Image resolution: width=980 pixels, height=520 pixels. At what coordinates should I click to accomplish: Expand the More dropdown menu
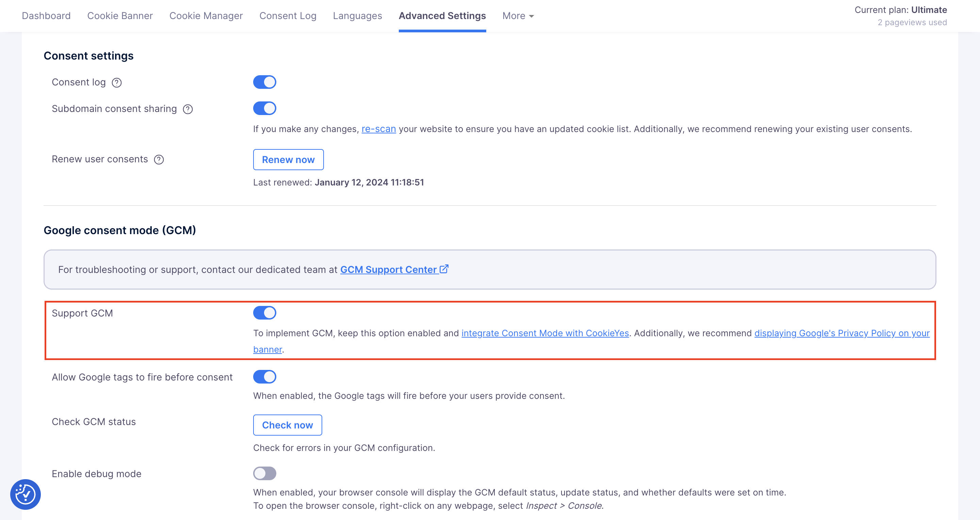pyautogui.click(x=518, y=16)
